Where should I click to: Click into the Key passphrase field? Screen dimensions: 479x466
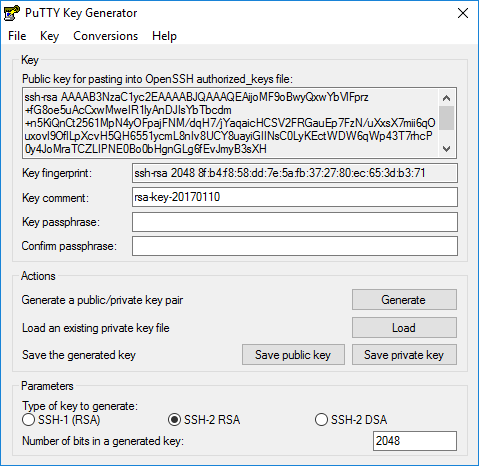[x=295, y=222]
